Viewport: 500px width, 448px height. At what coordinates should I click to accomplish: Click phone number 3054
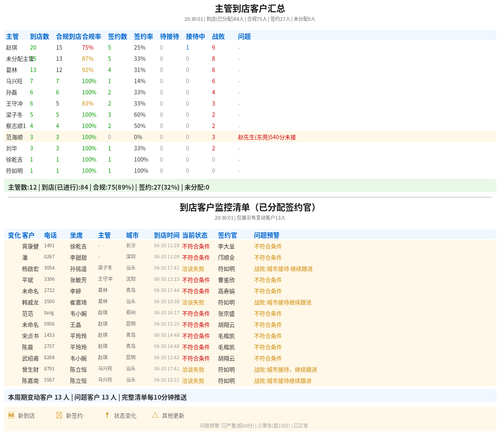49,268
